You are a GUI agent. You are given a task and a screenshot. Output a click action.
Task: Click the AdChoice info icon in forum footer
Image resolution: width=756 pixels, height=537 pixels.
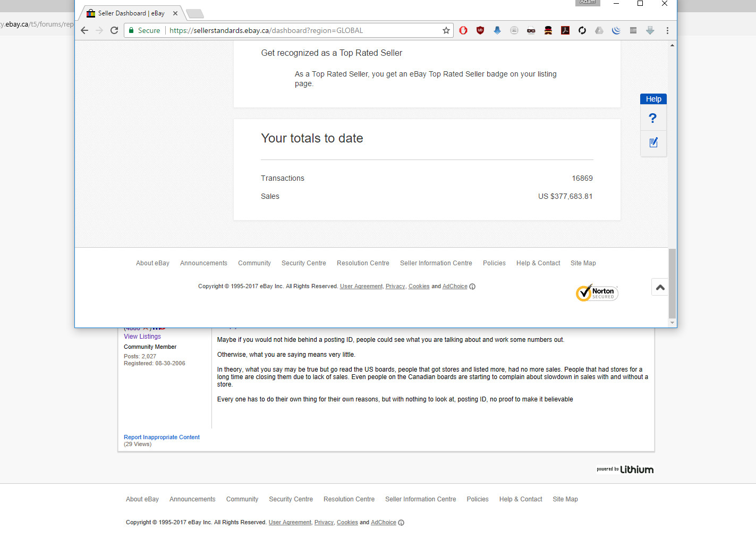401,523
